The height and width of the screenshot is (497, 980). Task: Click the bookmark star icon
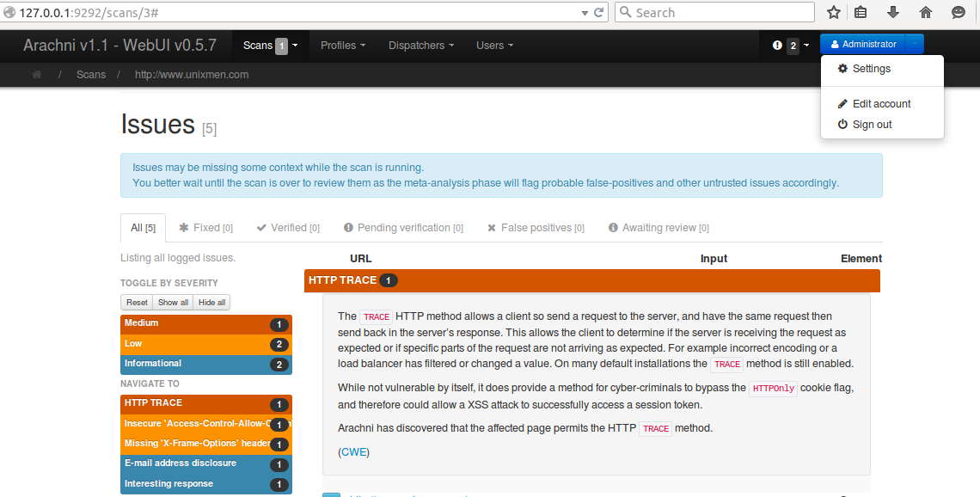click(833, 12)
